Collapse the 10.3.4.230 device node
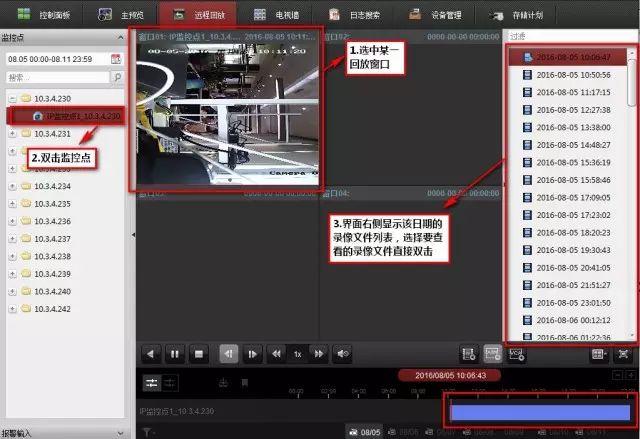Screen dimensions: 640x439 (11, 99)
